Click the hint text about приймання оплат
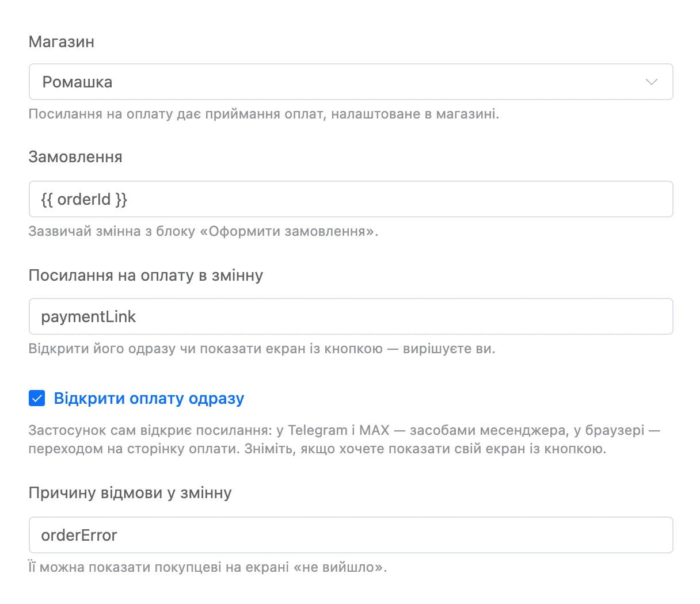Image resolution: width=700 pixels, height=604 pixels. point(264,114)
